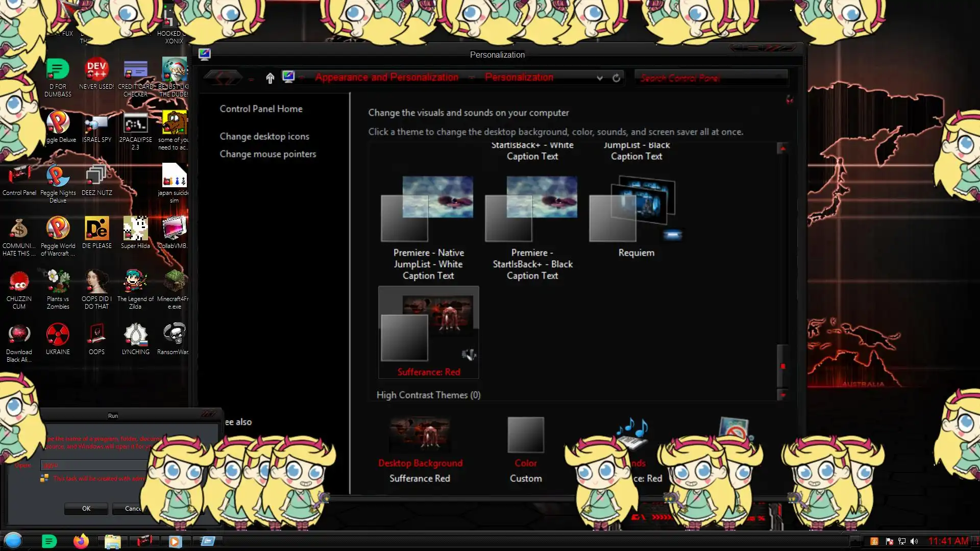
Task: Click the up arrow navigation button
Action: point(270,78)
